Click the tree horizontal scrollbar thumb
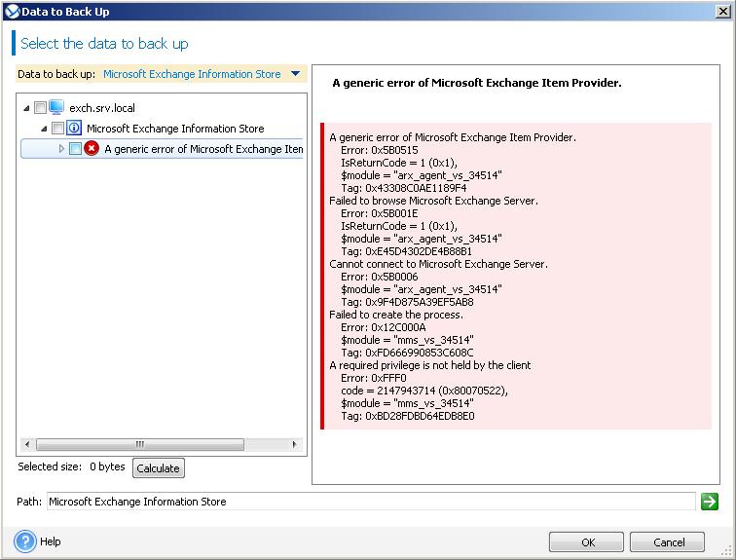Screen dimensions: 736x560 click(140, 444)
